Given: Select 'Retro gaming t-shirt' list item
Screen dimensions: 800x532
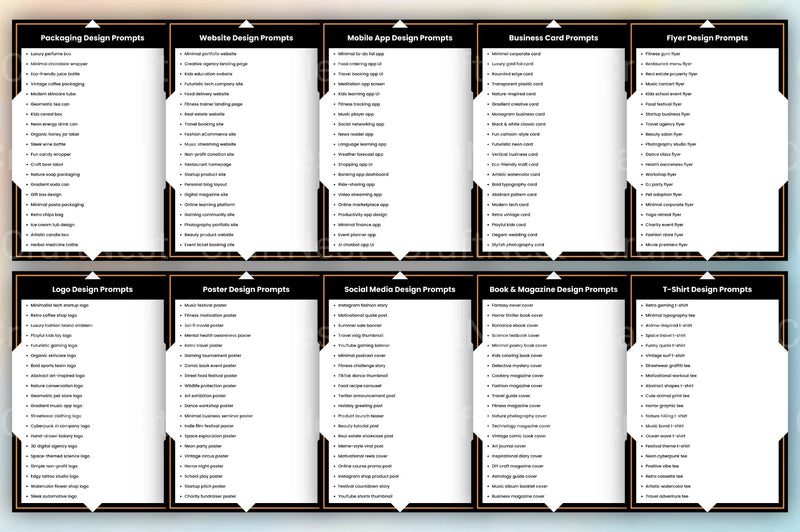Looking at the screenshot, I should click(x=666, y=305).
